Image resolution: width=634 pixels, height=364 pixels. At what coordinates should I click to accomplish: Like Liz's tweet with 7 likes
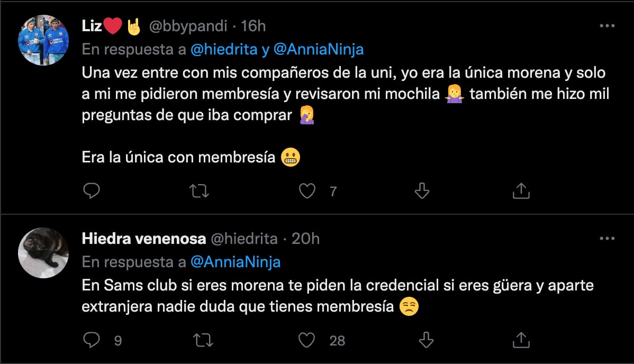307,191
